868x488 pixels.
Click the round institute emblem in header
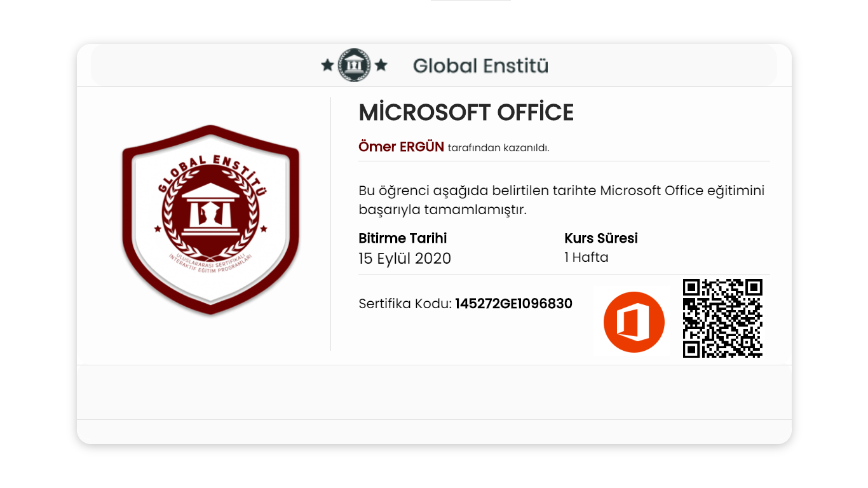click(354, 65)
